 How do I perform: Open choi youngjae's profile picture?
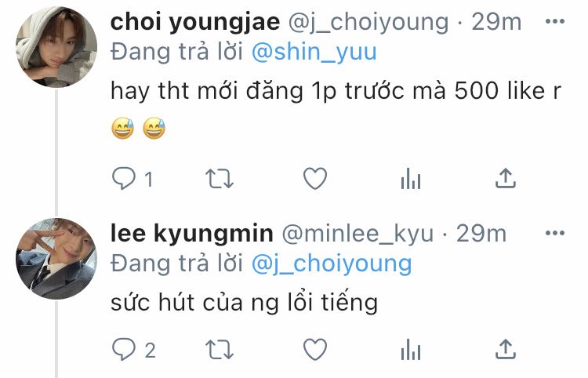[x=56, y=47]
